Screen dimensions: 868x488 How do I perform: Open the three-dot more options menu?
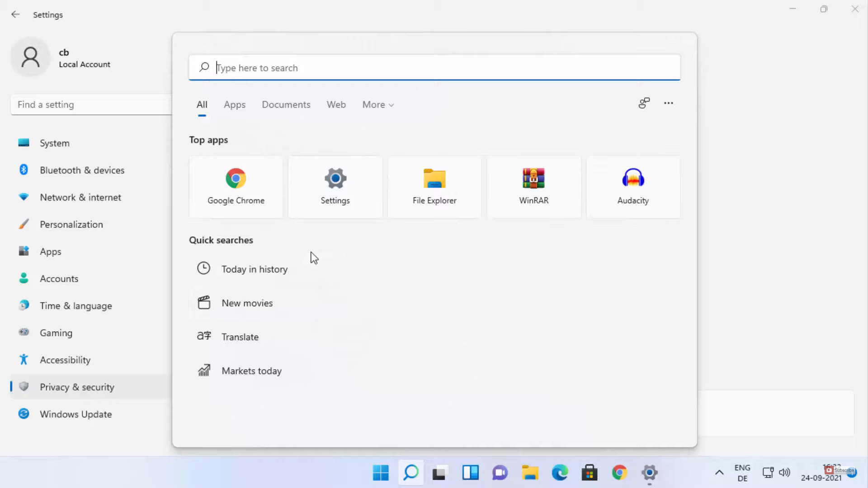668,103
